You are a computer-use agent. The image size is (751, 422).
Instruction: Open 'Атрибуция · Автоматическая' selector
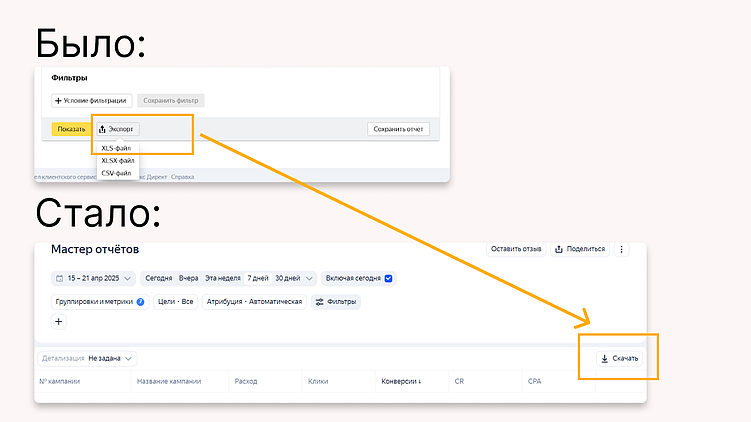pos(254,302)
